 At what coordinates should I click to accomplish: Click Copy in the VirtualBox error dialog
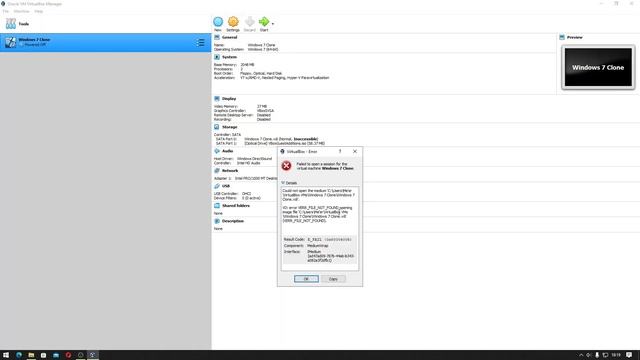coord(333,279)
